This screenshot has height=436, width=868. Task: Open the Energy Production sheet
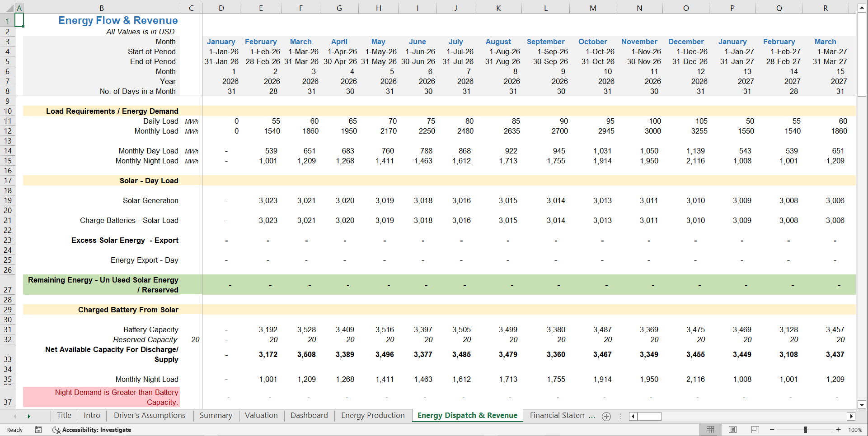point(373,415)
